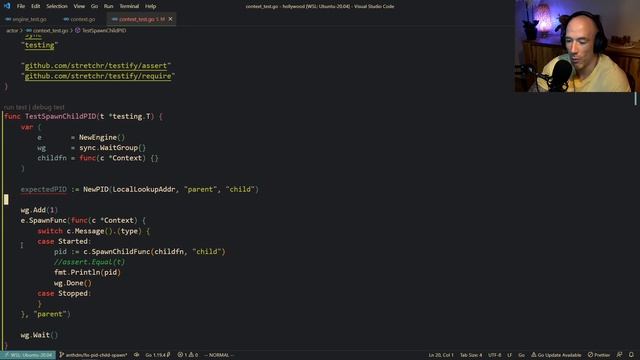Image resolution: width=640 pixels, height=360 pixels.
Task: Open the feedback icon in status bar
Action: coord(620,355)
